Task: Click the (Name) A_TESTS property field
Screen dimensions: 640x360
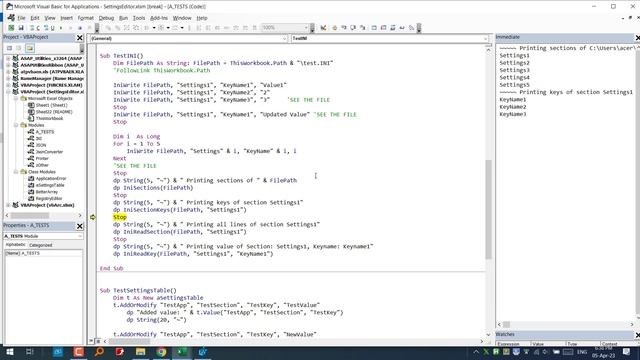Action: pyautogui.click(x=43, y=253)
